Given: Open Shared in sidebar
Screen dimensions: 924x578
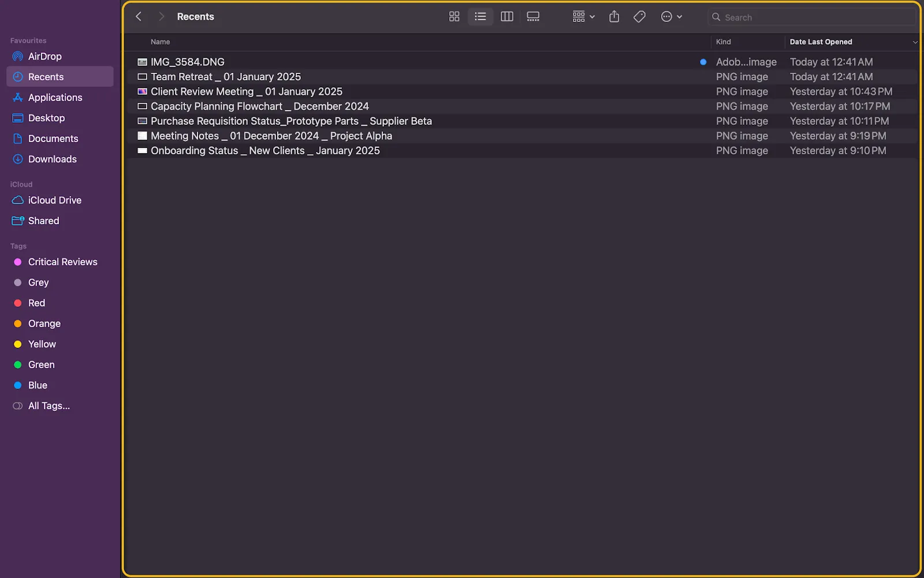Looking at the screenshot, I should (60, 221).
